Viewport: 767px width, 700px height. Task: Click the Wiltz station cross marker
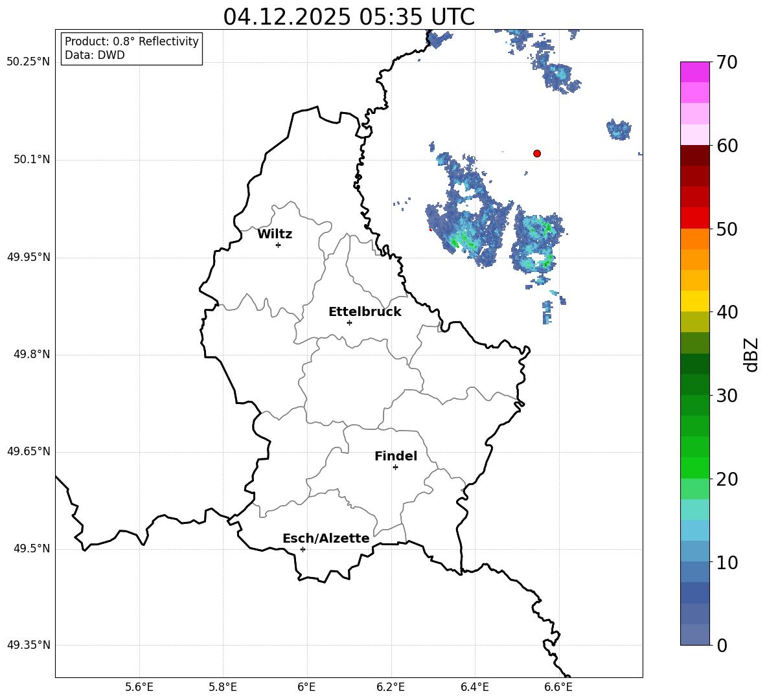[279, 245]
